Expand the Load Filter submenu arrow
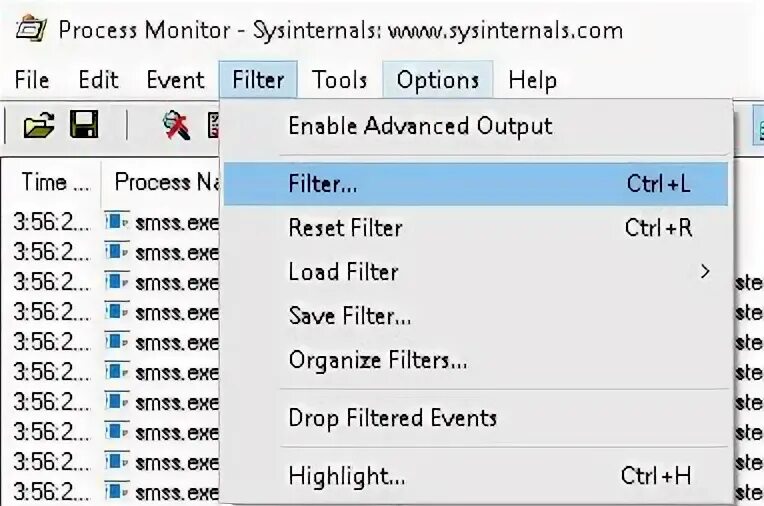 pos(705,271)
